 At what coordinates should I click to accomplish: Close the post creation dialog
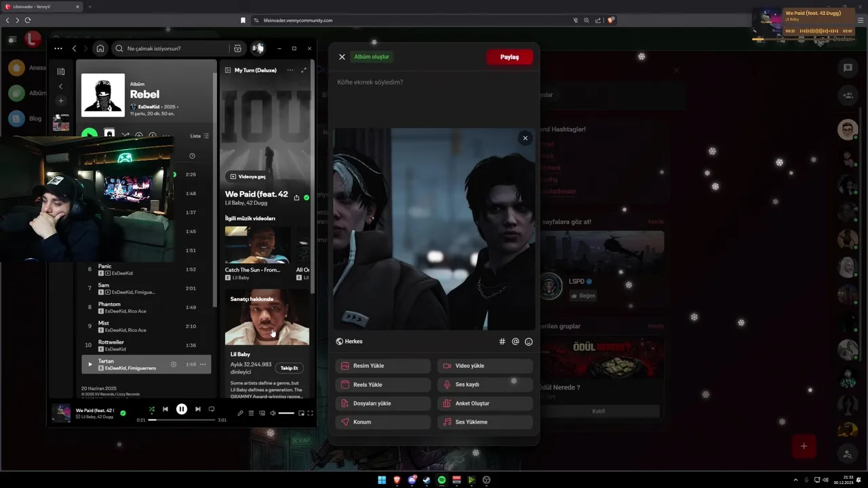coord(342,57)
